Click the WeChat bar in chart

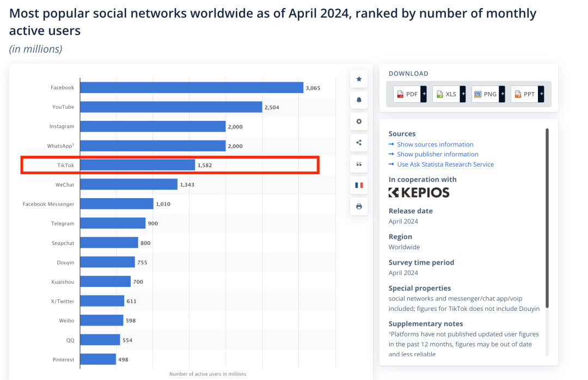128,185
